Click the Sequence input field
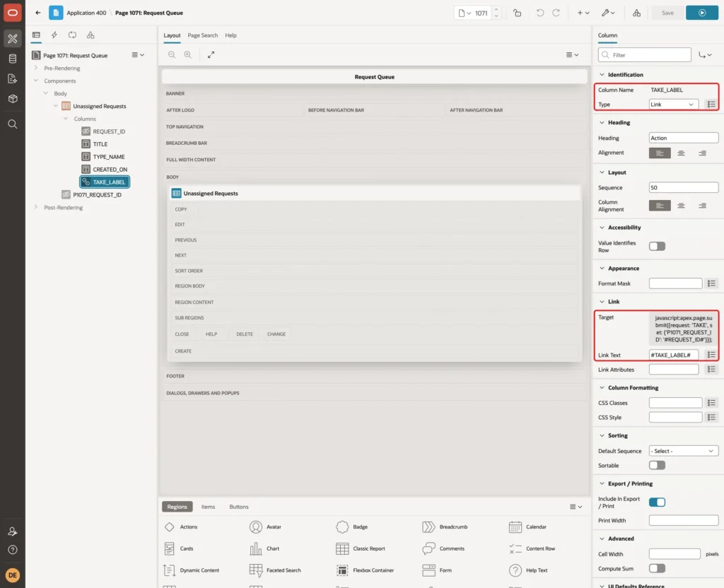Image resolution: width=724 pixels, height=588 pixels. [x=684, y=187]
